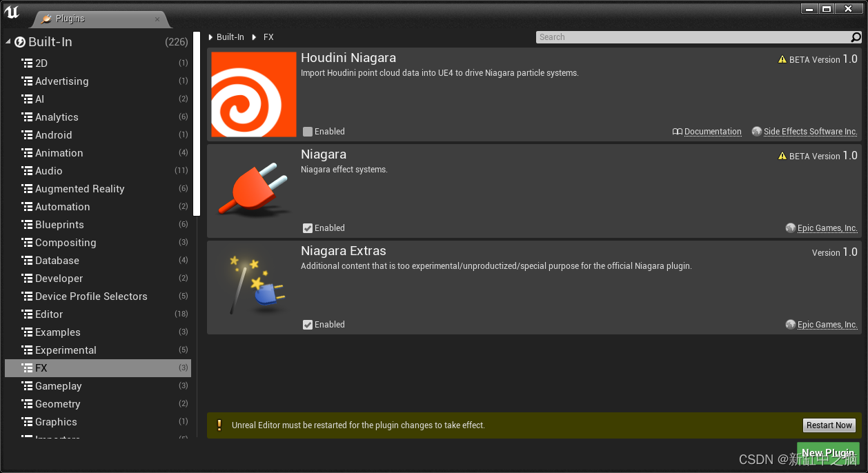Click the list icon next to Animation

[x=27, y=153]
